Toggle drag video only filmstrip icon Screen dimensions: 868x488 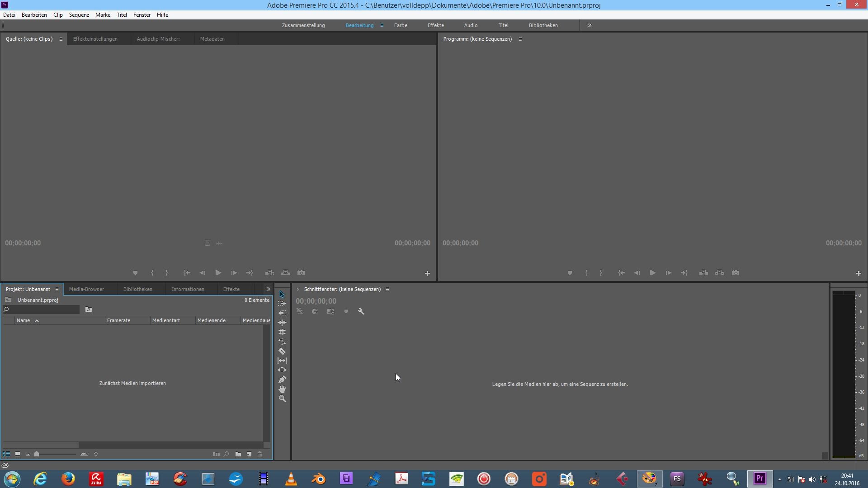pyautogui.click(x=208, y=243)
